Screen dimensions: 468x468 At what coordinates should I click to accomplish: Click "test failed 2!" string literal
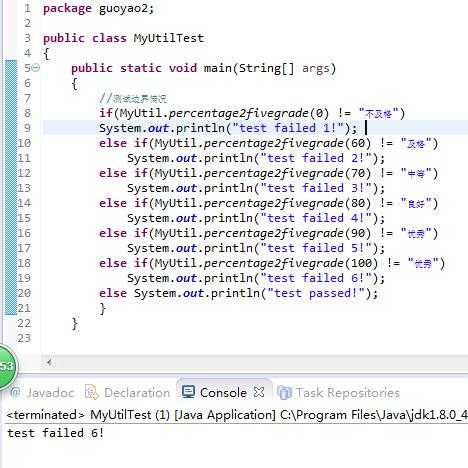[316, 158]
